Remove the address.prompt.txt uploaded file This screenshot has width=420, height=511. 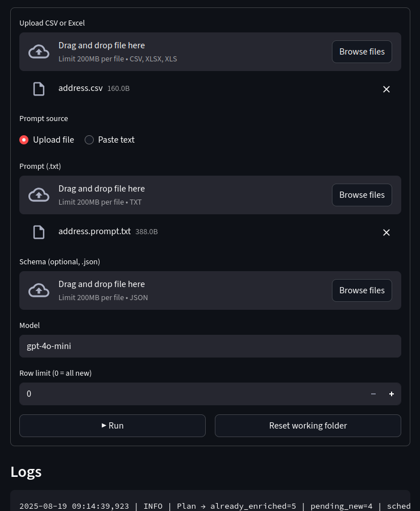pos(386,232)
